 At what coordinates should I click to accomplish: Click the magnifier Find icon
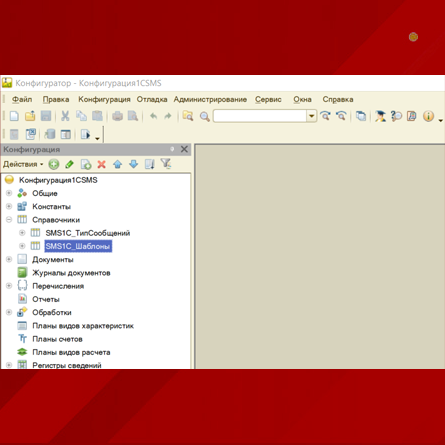(x=204, y=116)
